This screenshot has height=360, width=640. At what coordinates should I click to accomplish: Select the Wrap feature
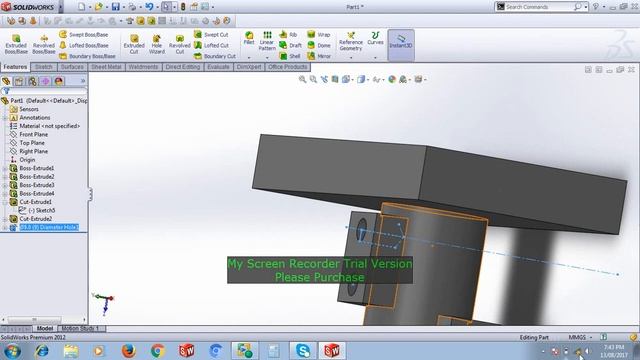[319, 35]
